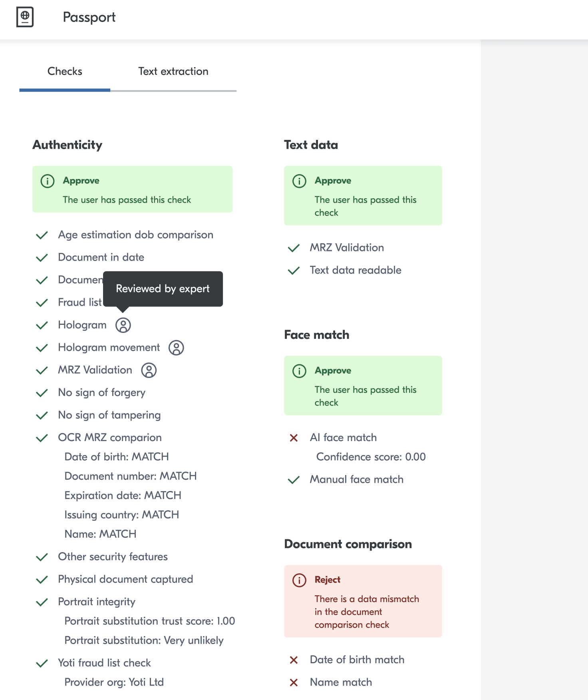This screenshot has height=700, width=588.
Task: Click info icon in Text data Approve banner
Action: [299, 181]
